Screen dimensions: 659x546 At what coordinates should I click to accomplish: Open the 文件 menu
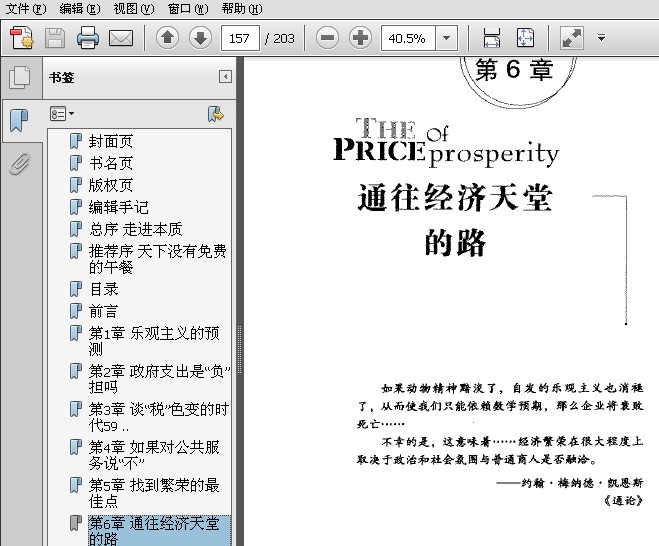pos(25,8)
